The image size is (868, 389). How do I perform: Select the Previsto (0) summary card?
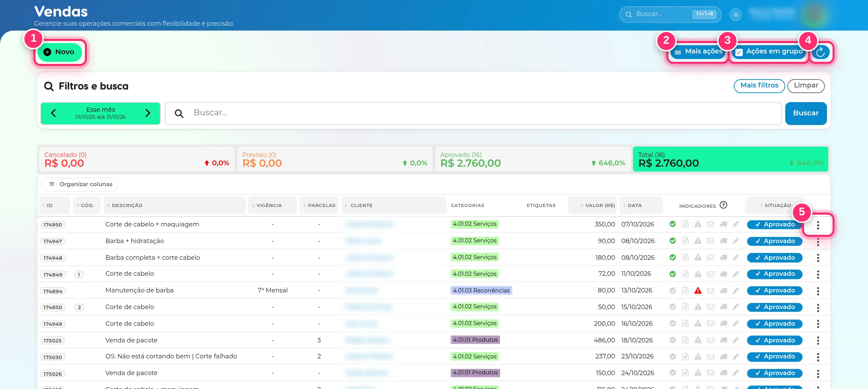(335, 159)
